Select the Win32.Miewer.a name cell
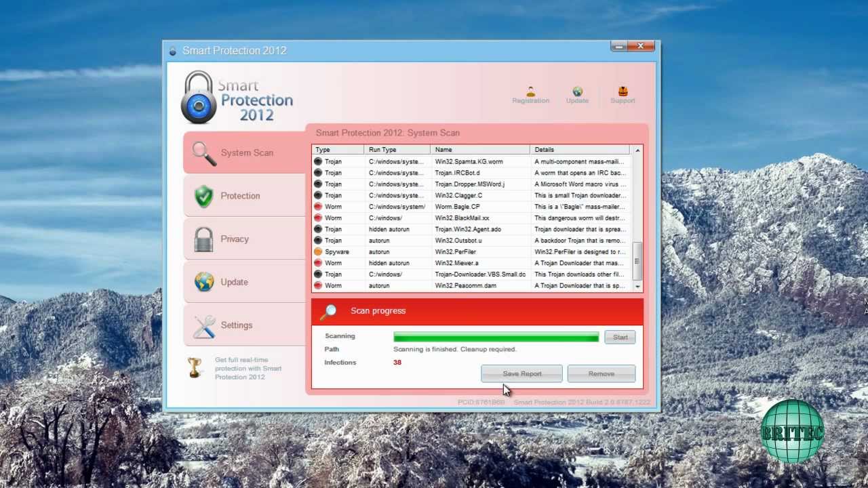This screenshot has height=488, width=868. [456, 263]
